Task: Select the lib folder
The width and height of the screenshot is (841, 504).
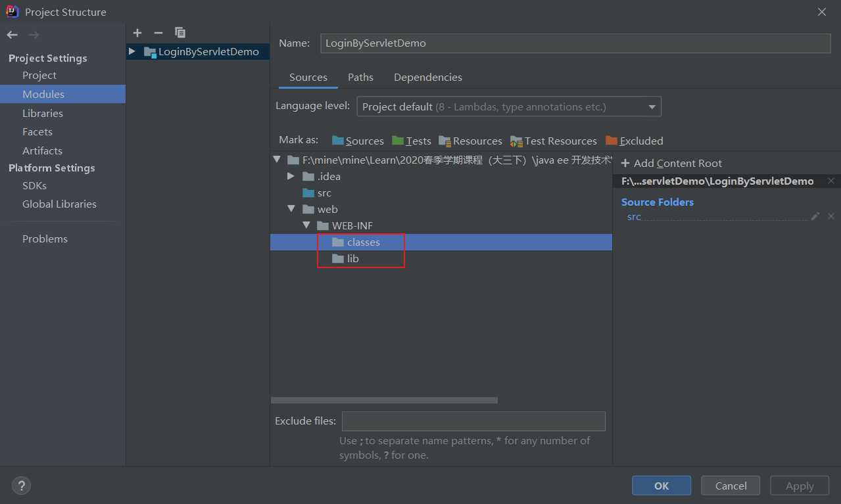Action: click(x=441, y=258)
